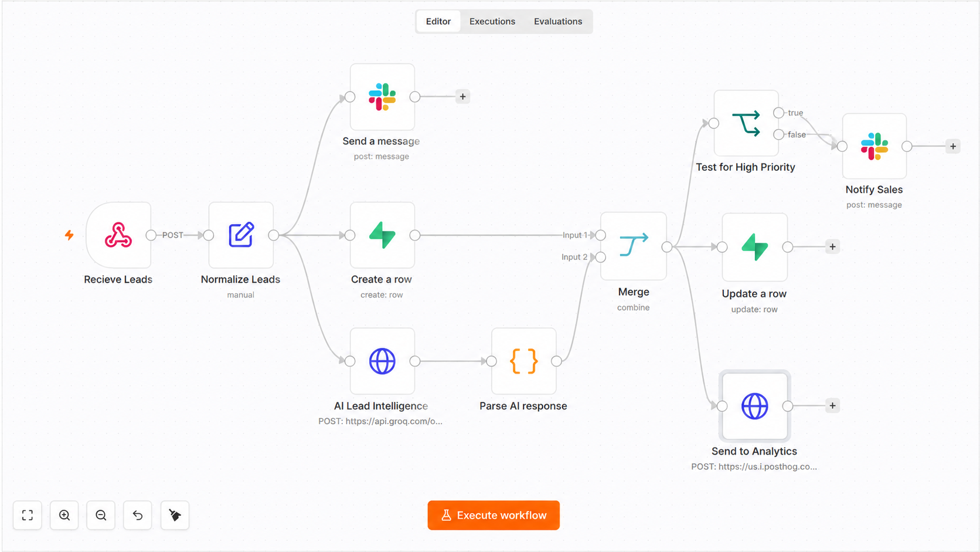Screen dimensions: 980x552
Task: Click the 'manual' subtitle under Normalize Leads
Action: [x=241, y=295]
